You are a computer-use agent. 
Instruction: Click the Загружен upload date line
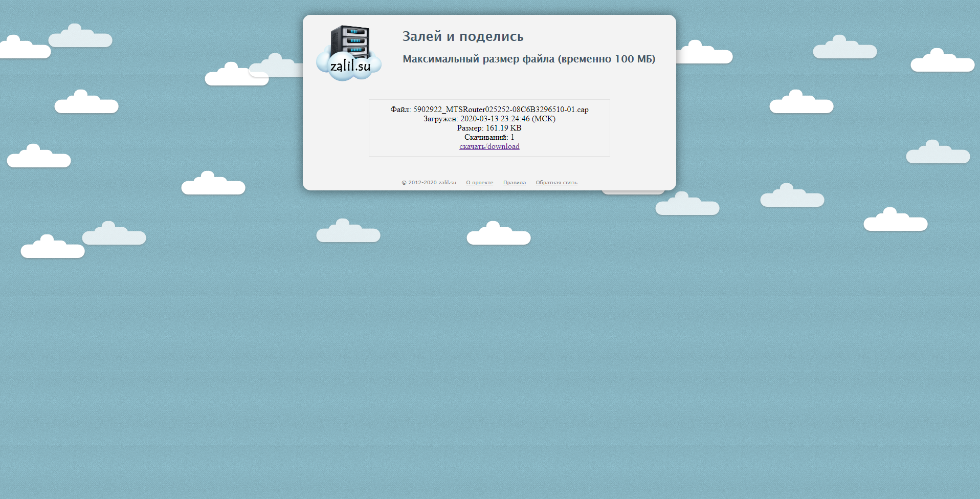click(489, 119)
